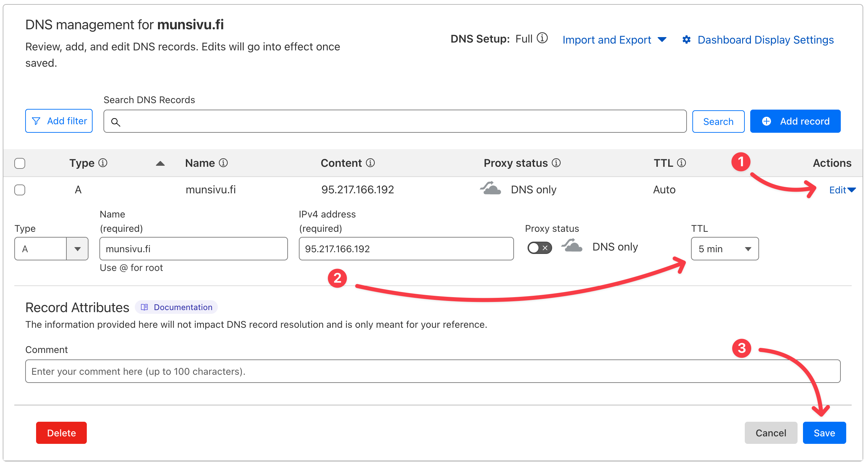Click the gear icon for display settings
868x467 pixels.
[x=686, y=40]
